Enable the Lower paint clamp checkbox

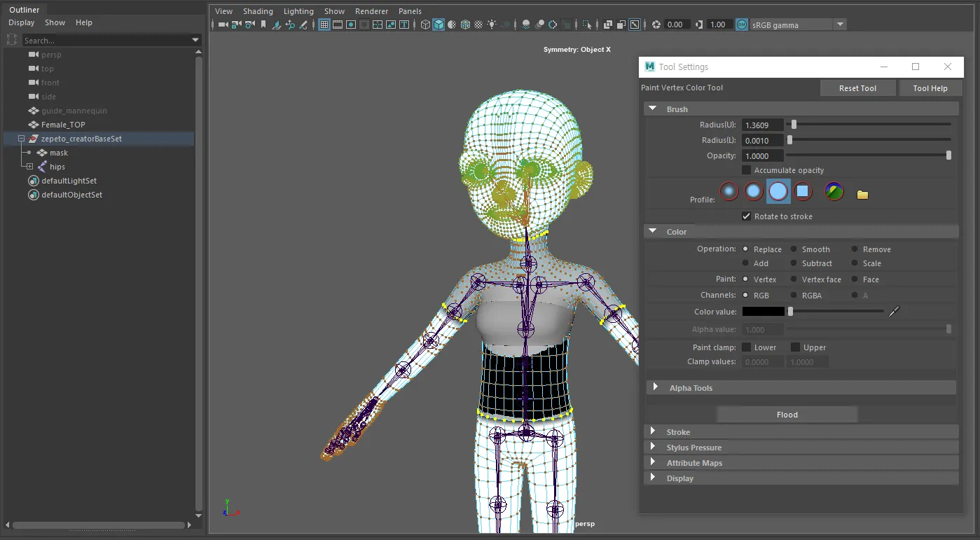click(746, 347)
